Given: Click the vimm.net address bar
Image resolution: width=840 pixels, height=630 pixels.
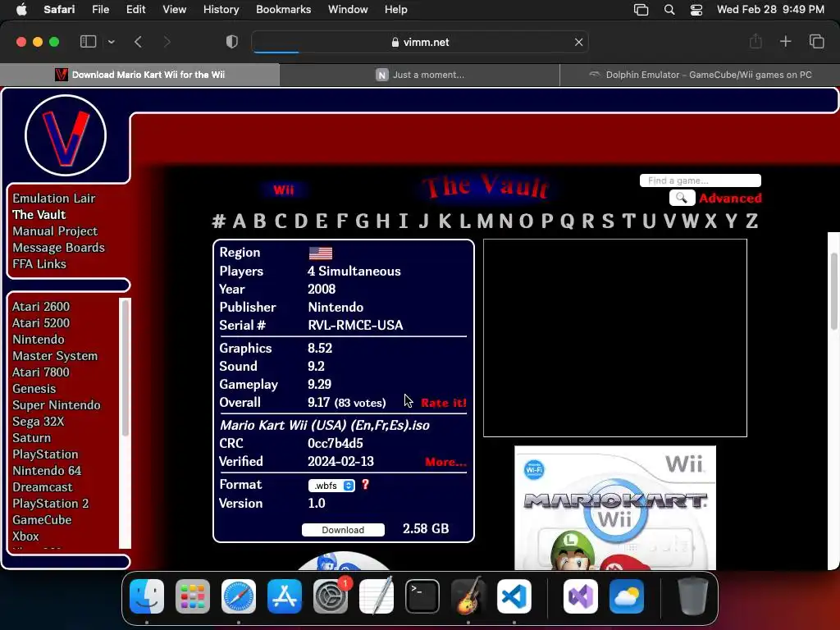Looking at the screenshot, I should pyautogui.click(x=420, y=42).
